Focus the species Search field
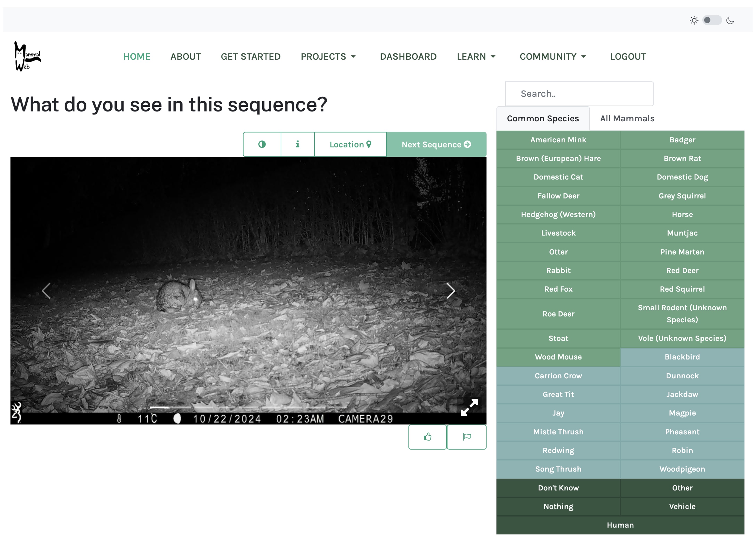The width and height of the screenshot is (756, 542). [579, 94]
